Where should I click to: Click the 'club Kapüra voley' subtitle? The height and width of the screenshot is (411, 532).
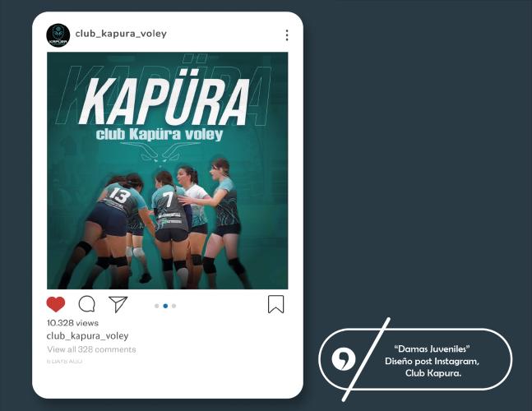click(x=160, y=134)
